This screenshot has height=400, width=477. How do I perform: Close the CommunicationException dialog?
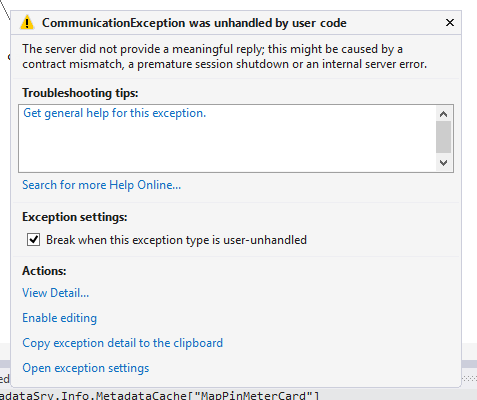[450, 23]
